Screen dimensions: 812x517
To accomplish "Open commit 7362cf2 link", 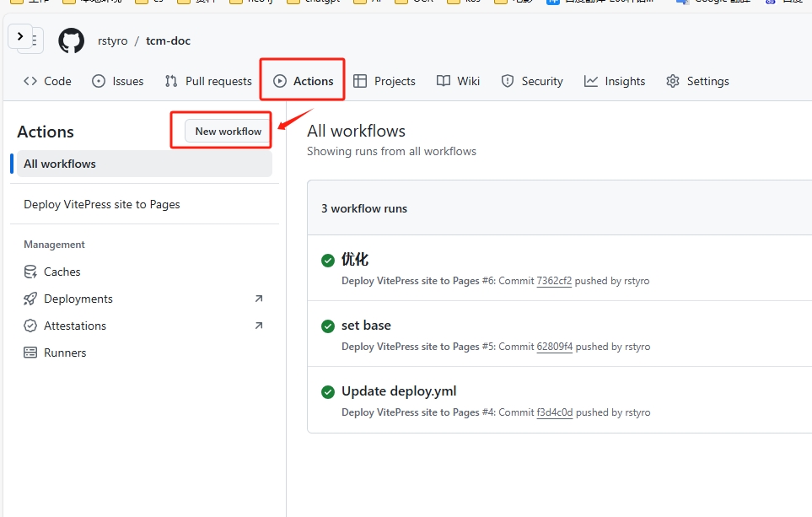I will click(554, 281).
